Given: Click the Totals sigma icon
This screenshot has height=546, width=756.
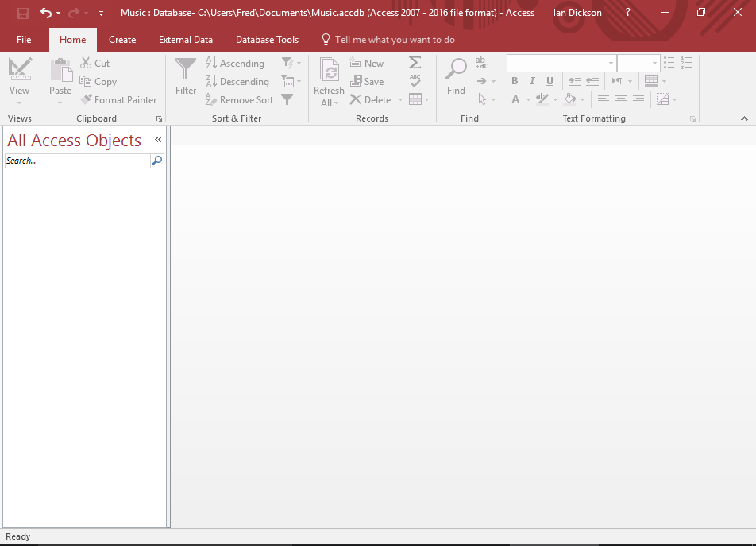Looking at the screenshot, I should [415, 63].
